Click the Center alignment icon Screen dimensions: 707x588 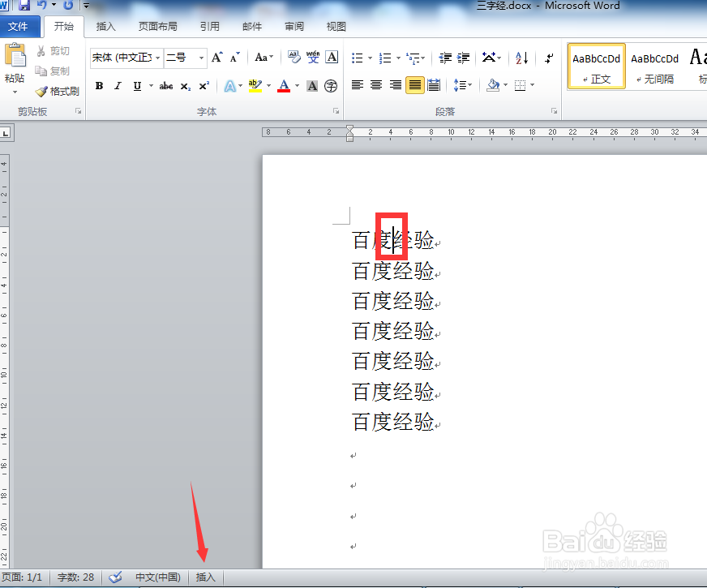point(376,85)
